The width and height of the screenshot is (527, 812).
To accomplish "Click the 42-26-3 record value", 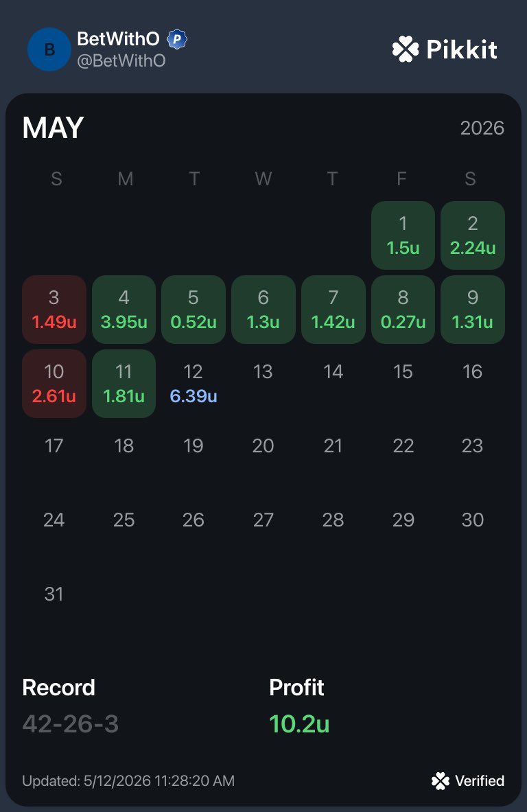I will click(x=71, y=724).
